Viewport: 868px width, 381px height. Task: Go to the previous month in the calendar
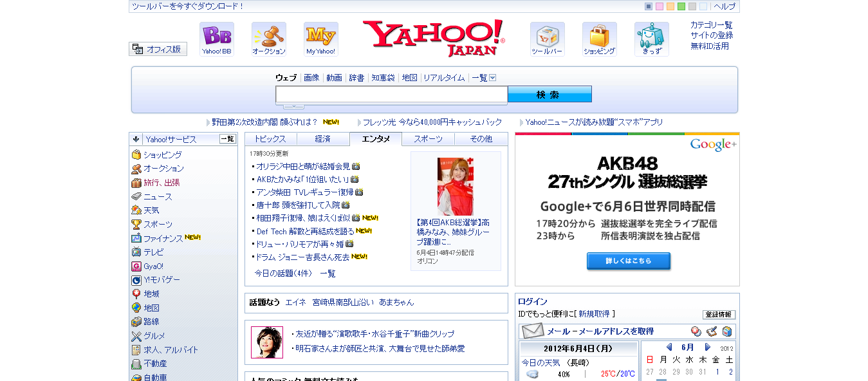(x=669, y=347)
